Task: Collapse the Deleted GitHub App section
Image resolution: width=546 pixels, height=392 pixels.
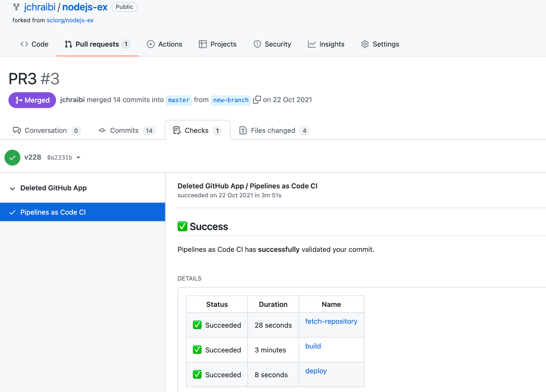Action: 12,189
